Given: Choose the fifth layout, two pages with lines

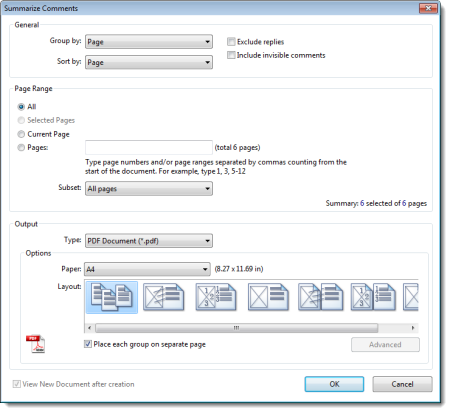Looking at the screenshot, I should click(321, 297).
